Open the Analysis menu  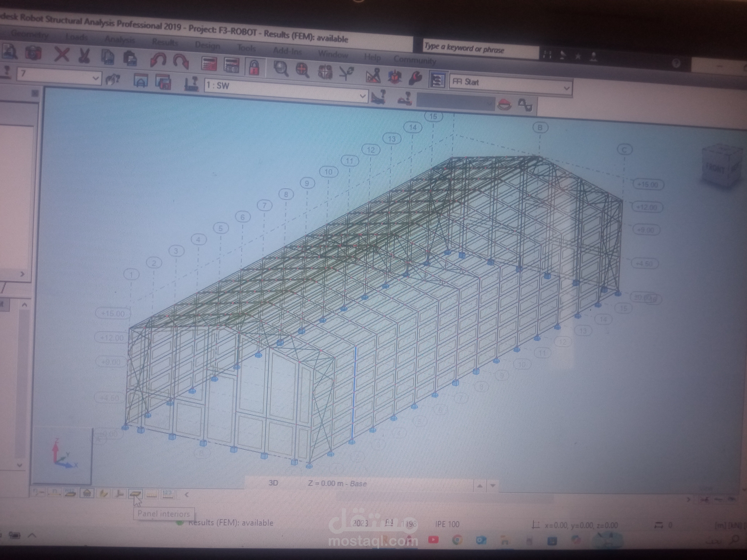(x=120, y=39)
